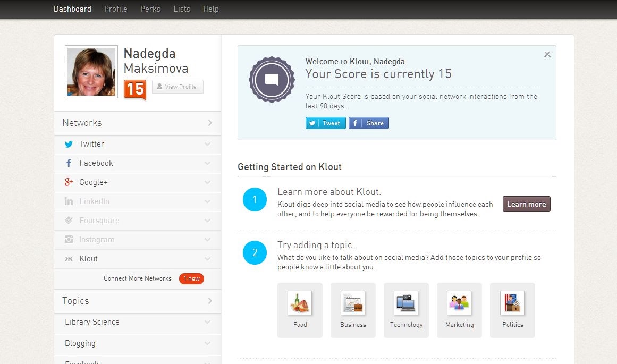Expand the Networks section arrow
This screenshot has height=364, width=617.
(210, 123)
